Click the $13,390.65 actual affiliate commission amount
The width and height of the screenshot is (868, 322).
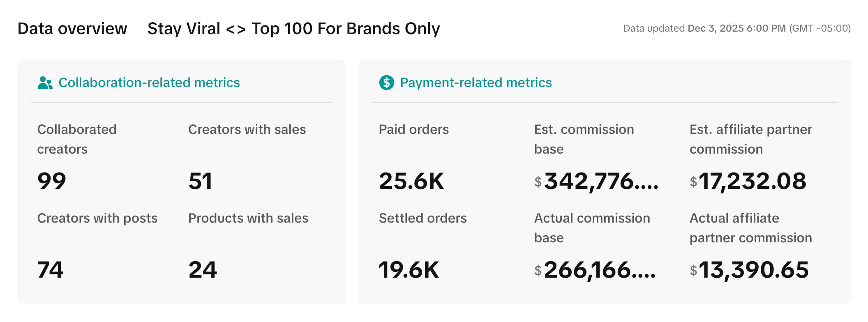click(749, 270)
